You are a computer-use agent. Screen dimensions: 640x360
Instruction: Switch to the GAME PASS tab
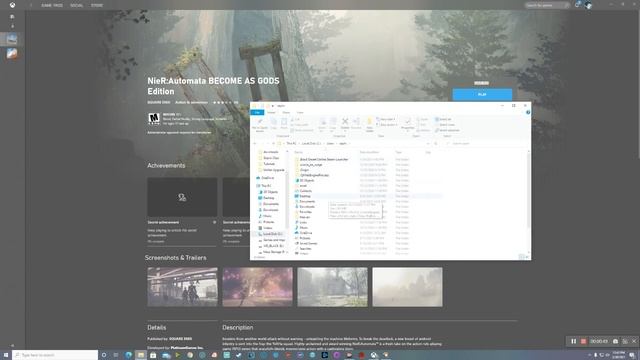coord(52,5)
